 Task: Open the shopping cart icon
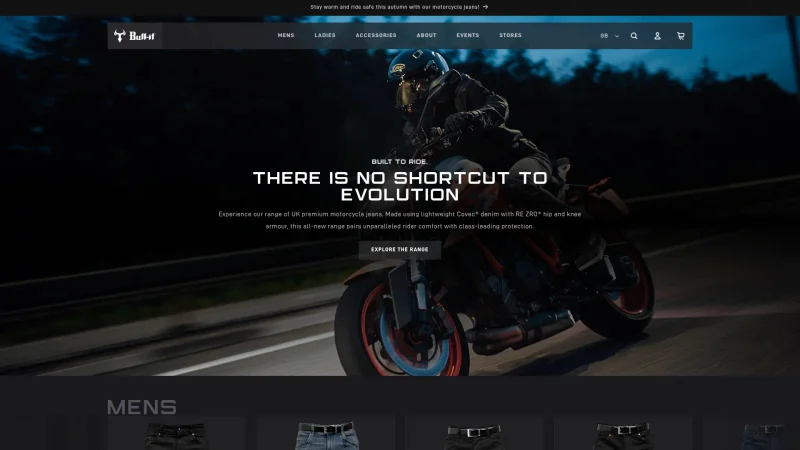coord(681,36)
